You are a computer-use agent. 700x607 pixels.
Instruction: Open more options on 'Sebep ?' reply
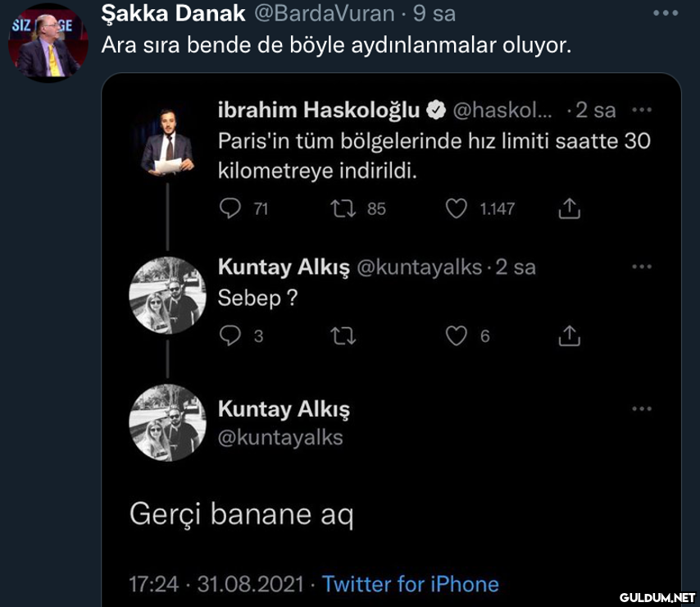(x=642, y=267)
